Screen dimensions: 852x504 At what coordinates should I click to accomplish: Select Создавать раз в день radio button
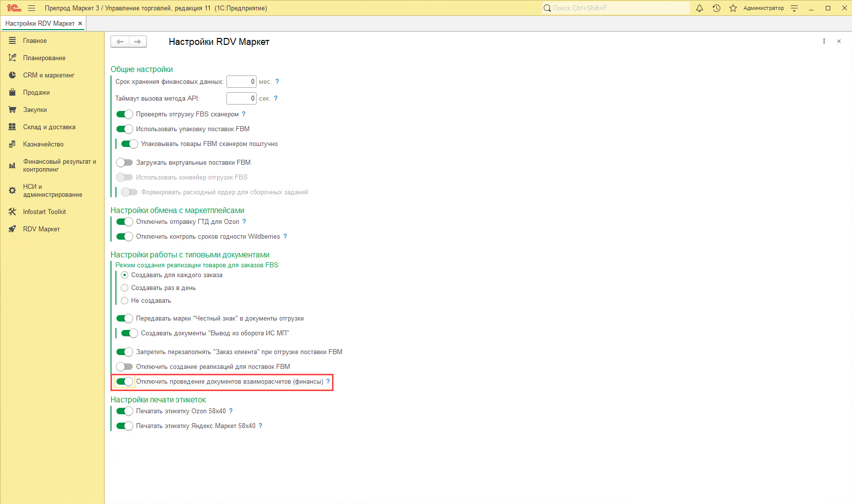pyautogui.click(x=125, y=288)
